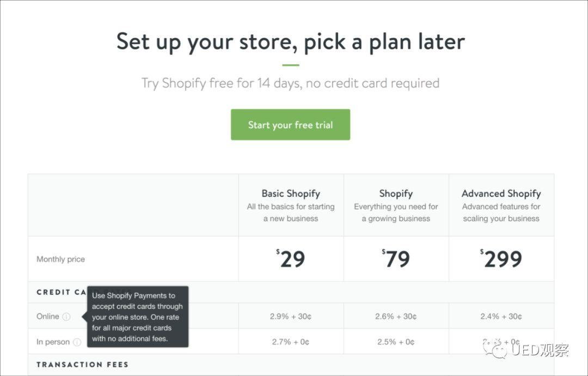This screenshot has width=588, height=376.
Task: Select the Advanced Shopify plan heading
Action: pos(501,193)
